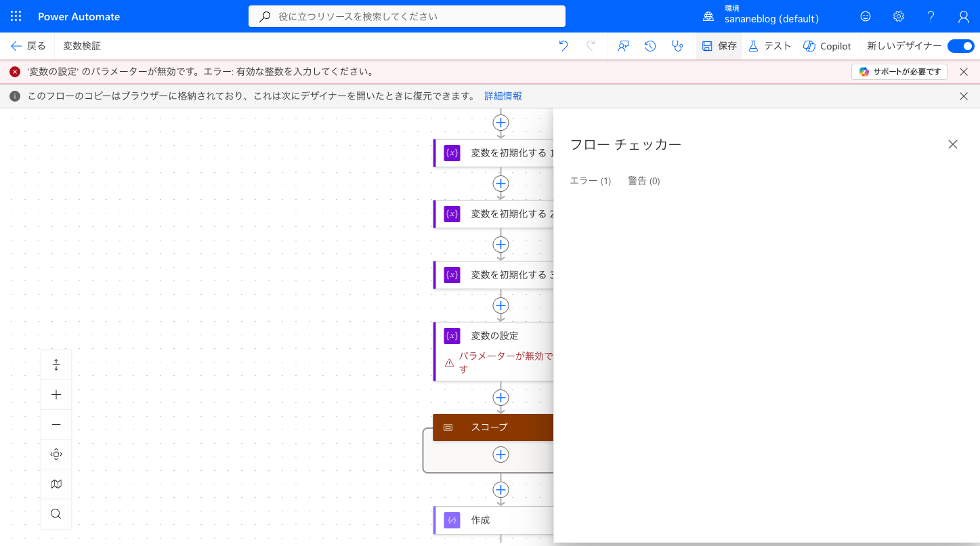
Task: Select the 作成 action card
Action: (x=494, y=520)
